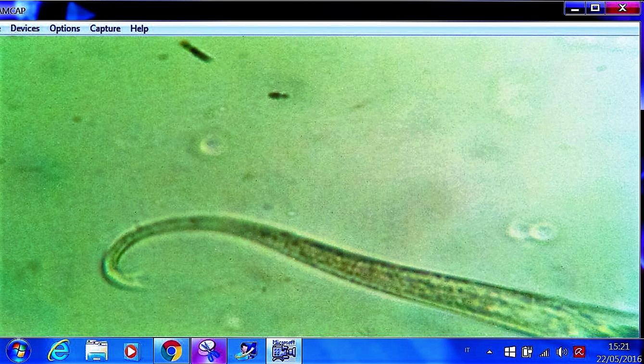Open the Options menu
Viewport: 644px width, 364px height.
pyautogui.click(x=65, y=28)
